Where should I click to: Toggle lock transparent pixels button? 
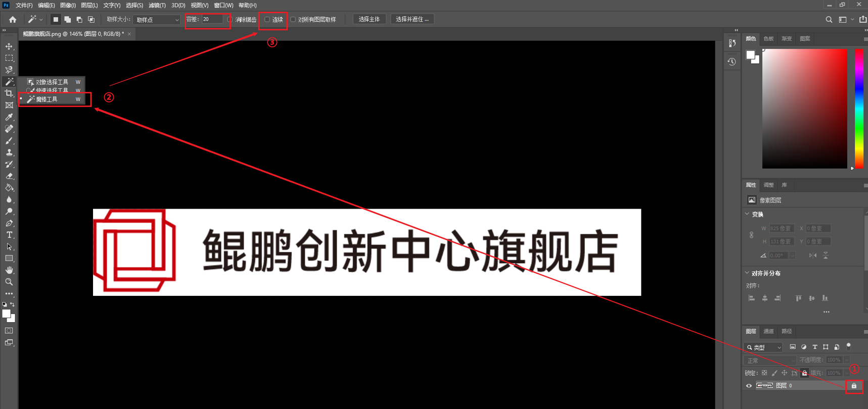pos(764,373)
